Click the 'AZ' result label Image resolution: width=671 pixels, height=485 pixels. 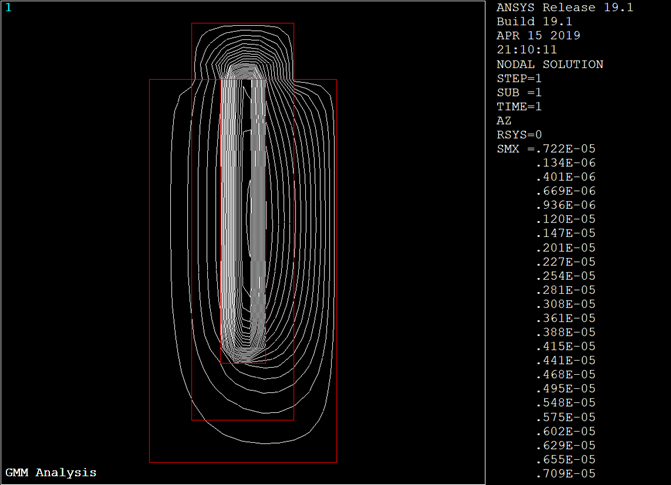pyautogui.click(x=504, y=121)
